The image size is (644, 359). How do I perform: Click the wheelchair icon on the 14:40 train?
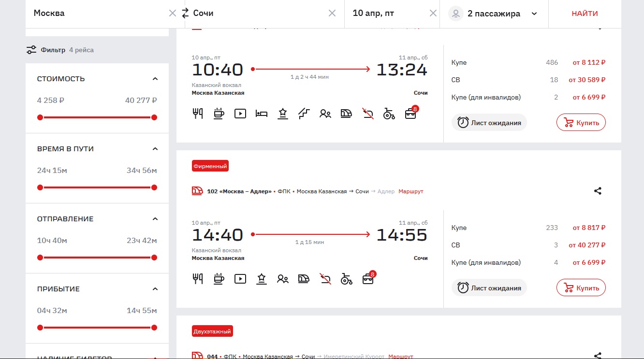click(x=347, y=279)
